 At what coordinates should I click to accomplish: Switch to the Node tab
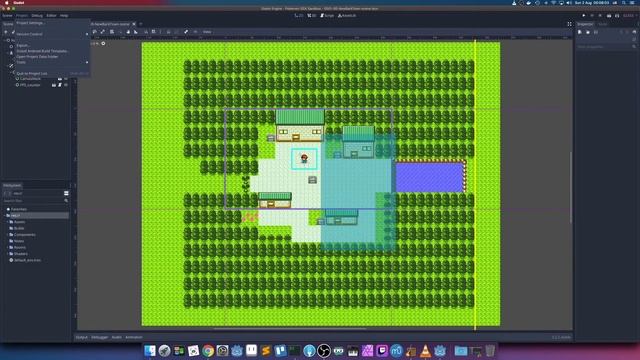[602, 24]
